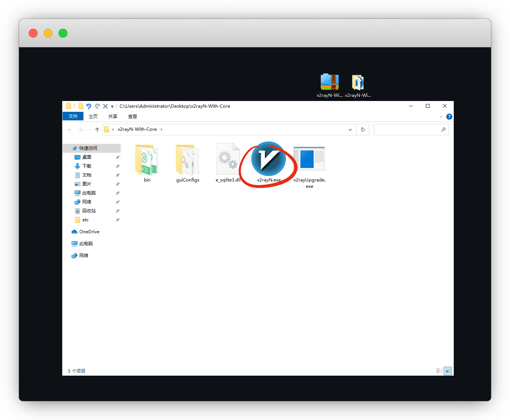The height and width of the screenshot is (420, 510).
Task: Click the pin icon beside 桌面
Action: coord(117,157)
